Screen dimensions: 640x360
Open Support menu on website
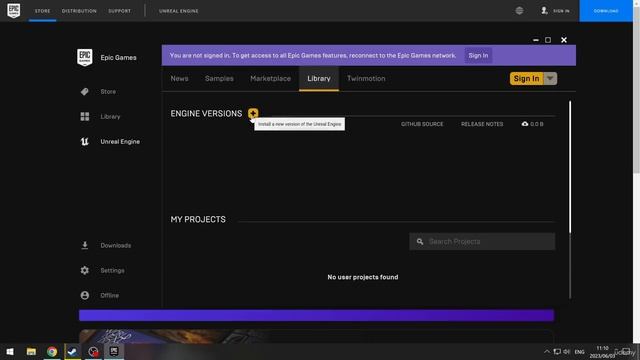click(120, 11)
